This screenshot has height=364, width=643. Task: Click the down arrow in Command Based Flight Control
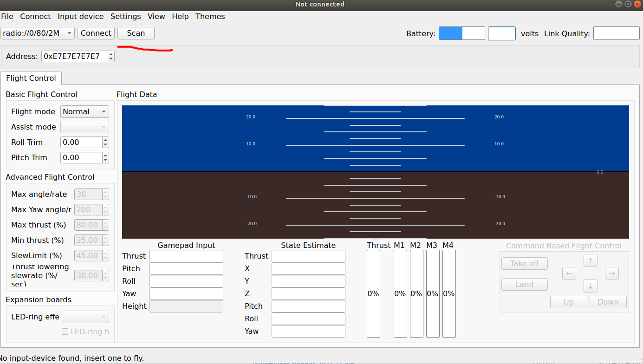point(590,286)
